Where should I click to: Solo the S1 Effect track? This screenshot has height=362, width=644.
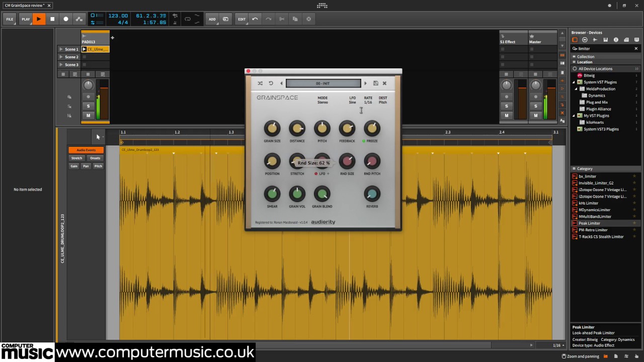(507, 106)
